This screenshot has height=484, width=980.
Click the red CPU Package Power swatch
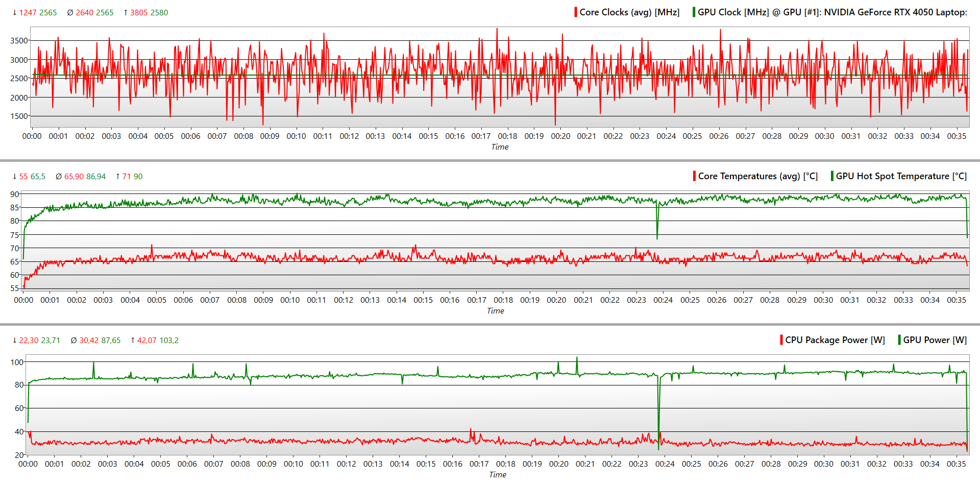[781, 340]
